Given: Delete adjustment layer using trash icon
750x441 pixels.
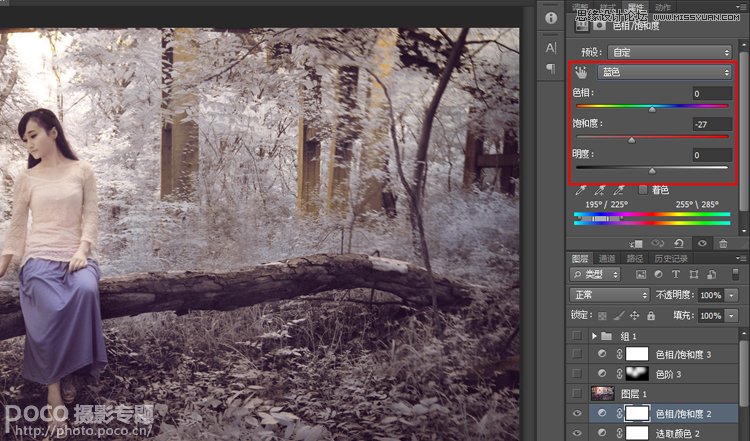Looking at the screenshot, I should 722,243.
